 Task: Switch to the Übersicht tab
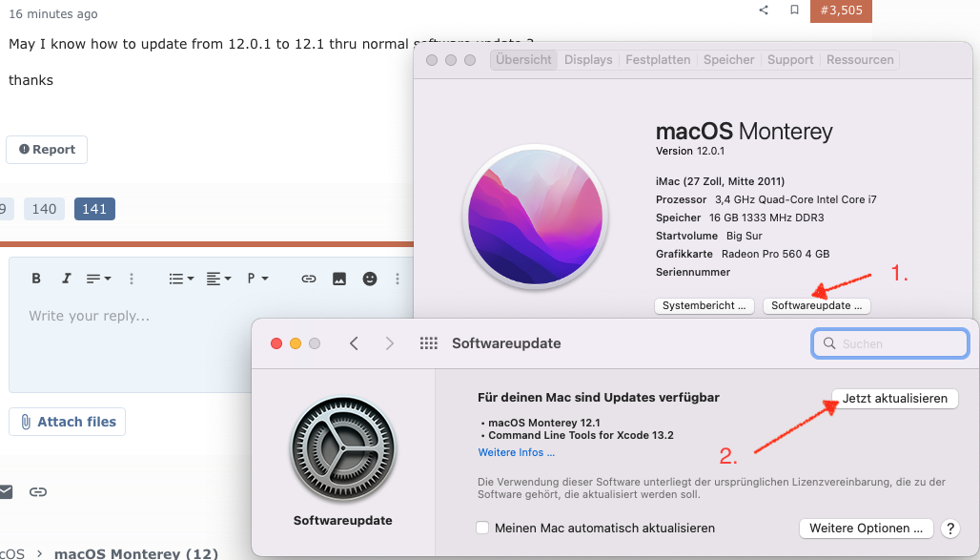[523, 59]
